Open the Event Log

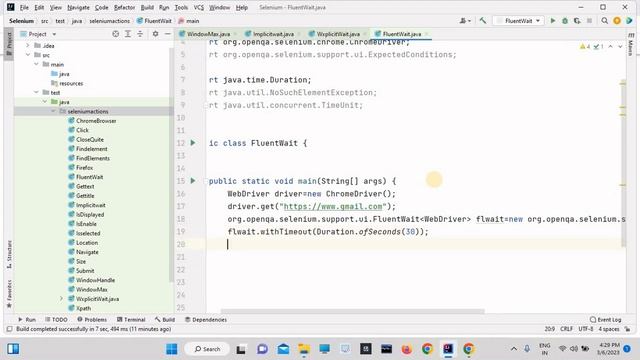point(606,319)
